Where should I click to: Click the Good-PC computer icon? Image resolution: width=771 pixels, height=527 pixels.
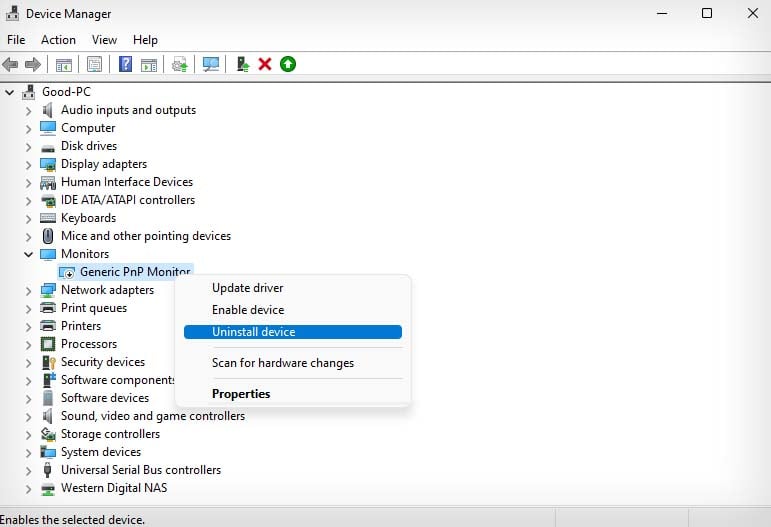pos(30,92)
